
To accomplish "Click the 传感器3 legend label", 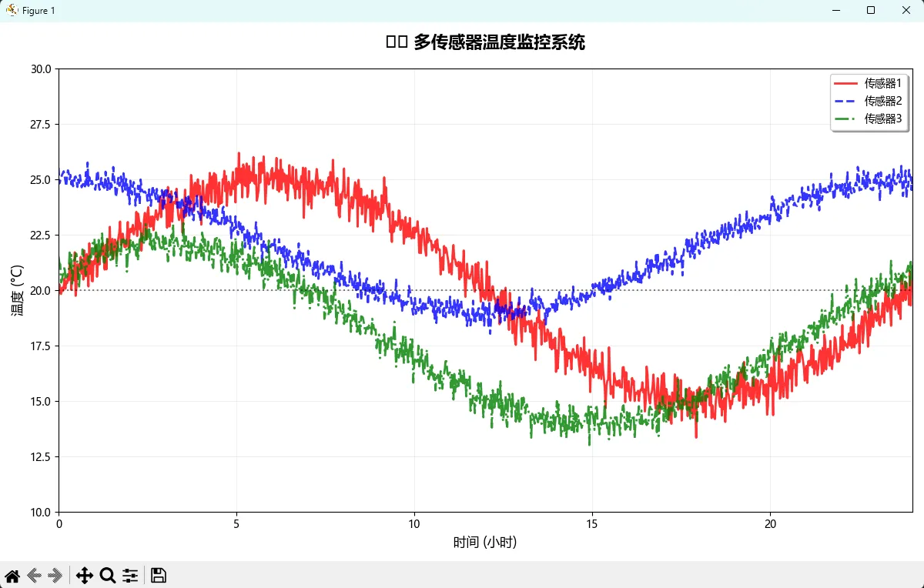I will coord(882,119).
